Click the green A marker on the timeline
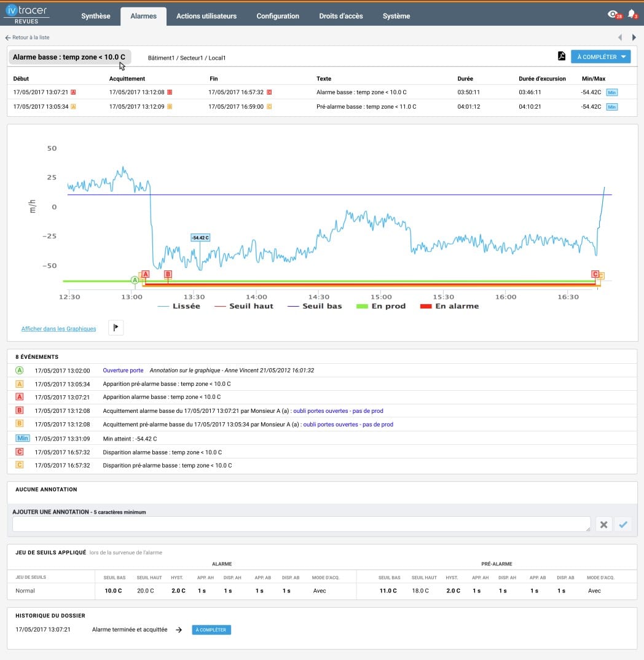 coord(135,280)
